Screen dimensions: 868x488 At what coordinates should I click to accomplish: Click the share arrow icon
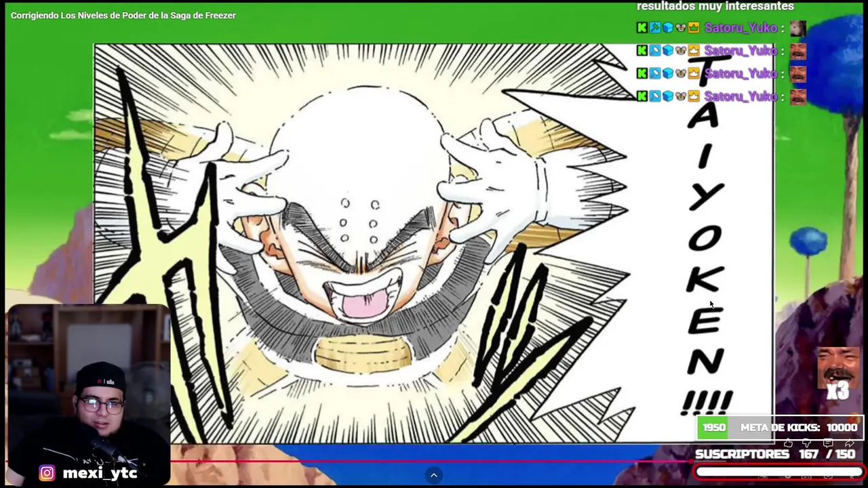pyautogui.click(x=849, y=443)
